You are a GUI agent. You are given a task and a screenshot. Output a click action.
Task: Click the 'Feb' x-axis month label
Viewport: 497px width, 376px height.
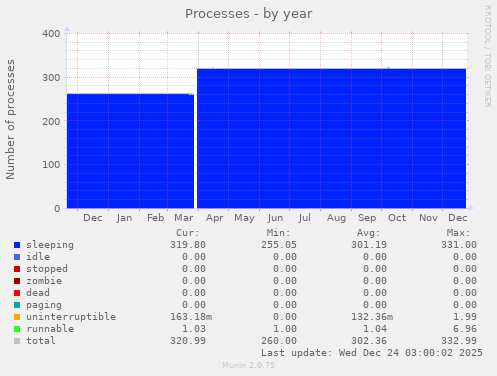[x=156, y=218]
